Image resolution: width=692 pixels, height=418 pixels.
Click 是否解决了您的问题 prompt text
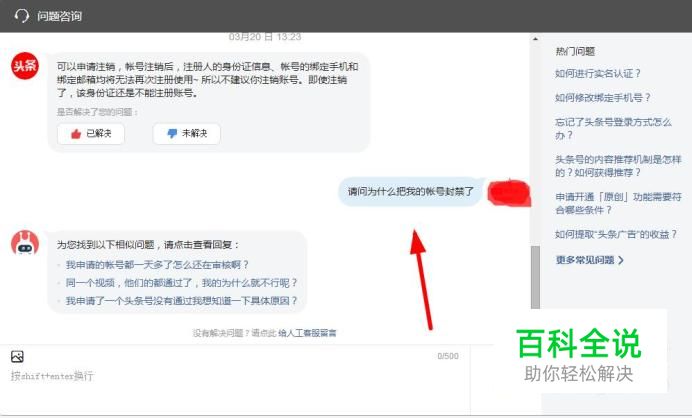point(97,112)
